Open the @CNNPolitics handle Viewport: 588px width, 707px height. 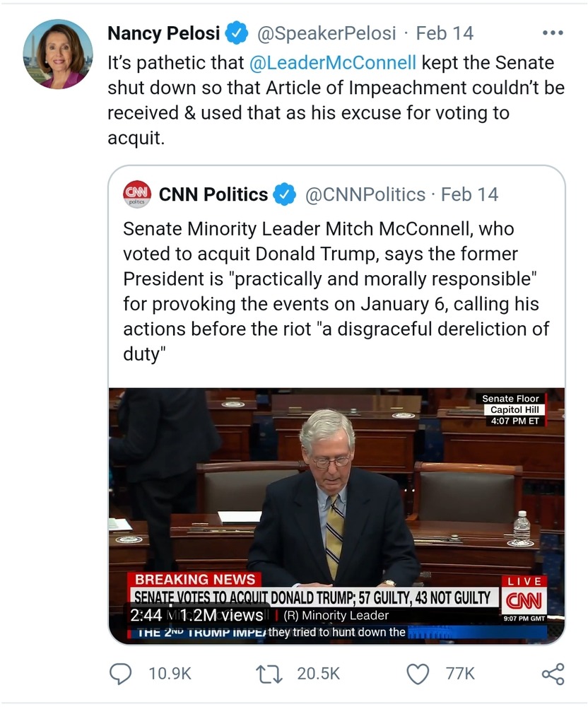pyautogui.click(x=365, y=194)
